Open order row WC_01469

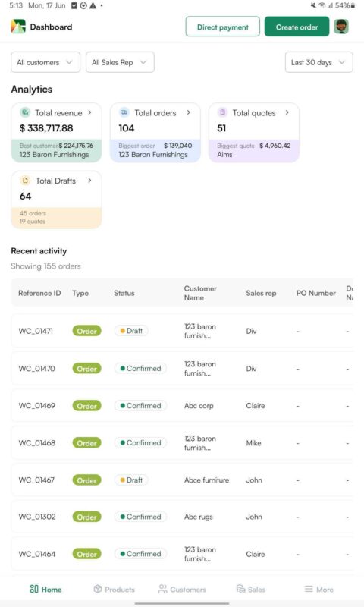pos(182,406)
